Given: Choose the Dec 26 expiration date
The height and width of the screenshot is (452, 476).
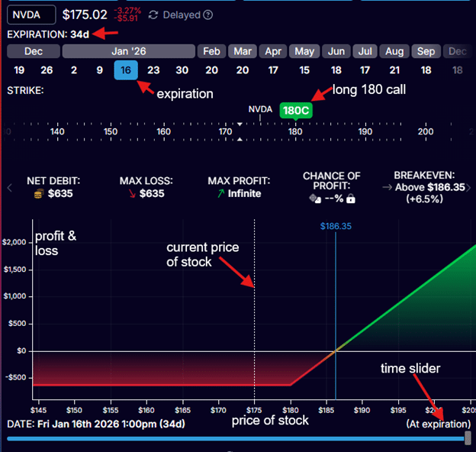Looking at the screenshot, I should coord(47,70).
